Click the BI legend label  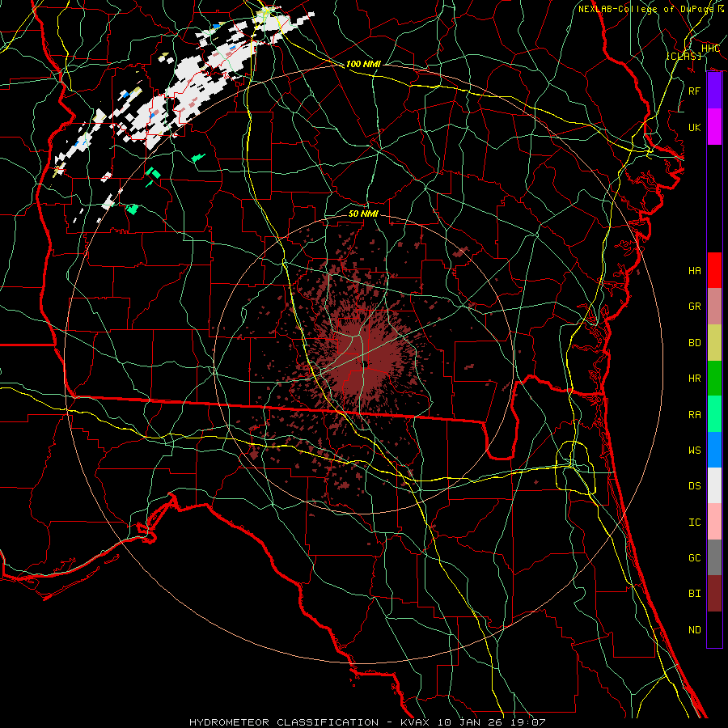(694, 594)
